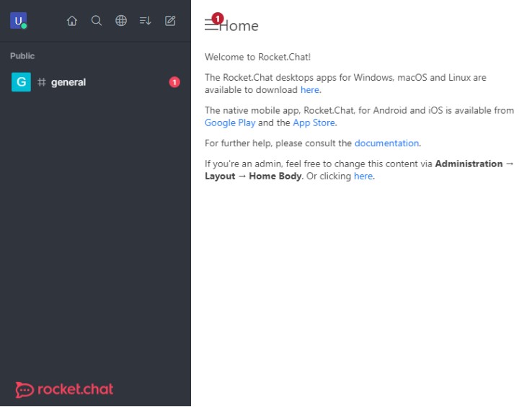Viewport: 532px width, 407px height.
Task: Click the desktop apps download 'here' link
Action: [310, 90]
